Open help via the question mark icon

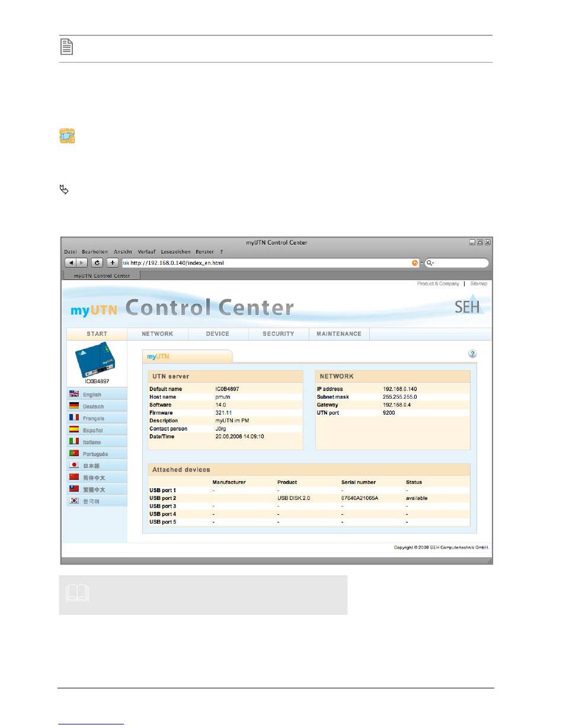tap(472, 354)
